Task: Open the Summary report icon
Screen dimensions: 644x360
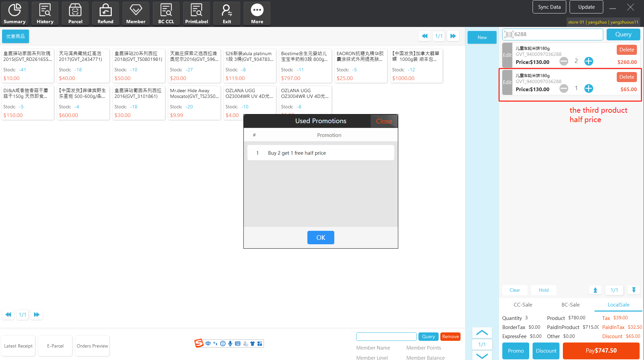Action: click(14, 13)
